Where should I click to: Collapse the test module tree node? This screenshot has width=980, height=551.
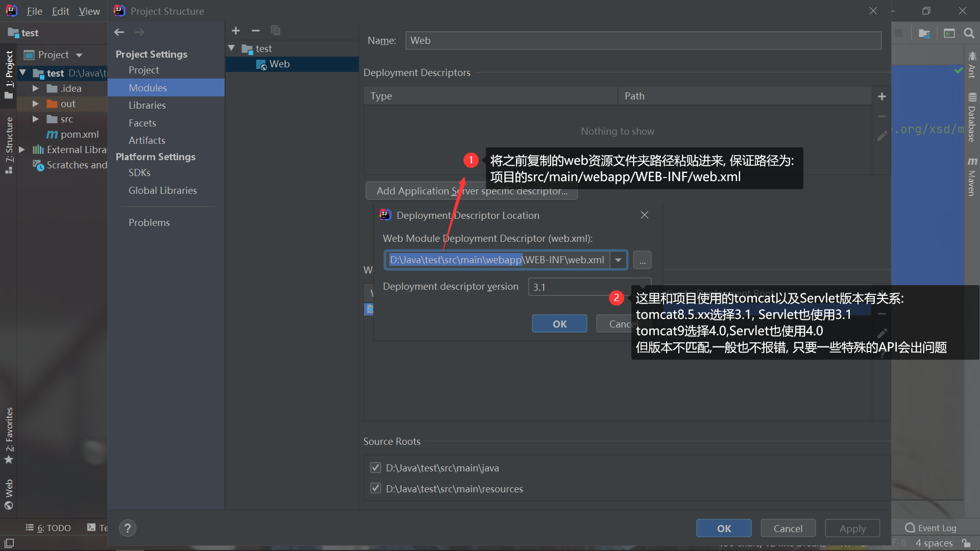232,48
